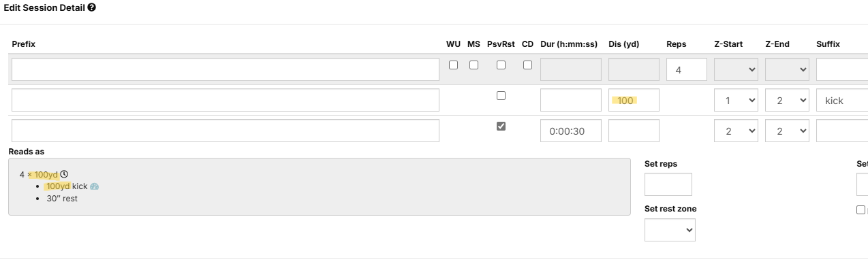Tick the MS checkbox in first row
Screen dimensions: 868x268
point(474,65)
